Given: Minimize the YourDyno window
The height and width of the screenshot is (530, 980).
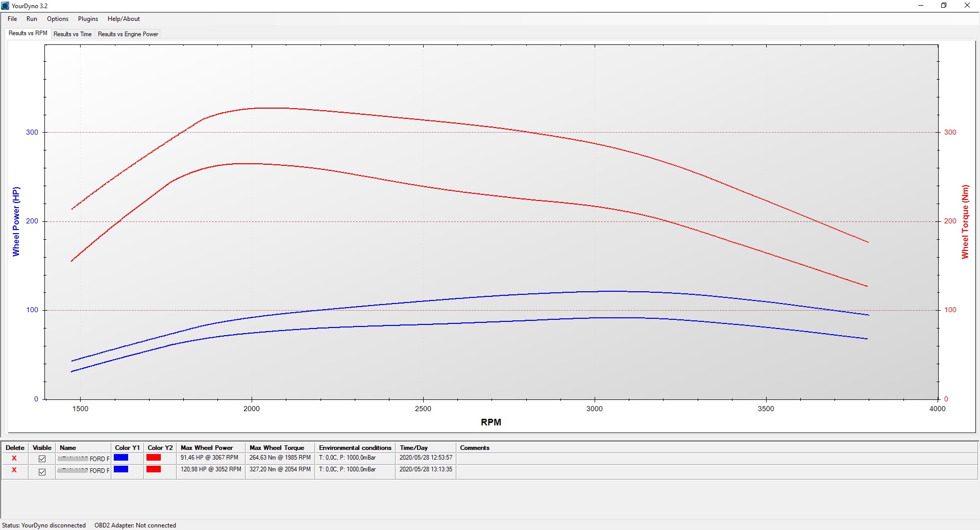Looking at the screenshot, I should pos(921,6).
